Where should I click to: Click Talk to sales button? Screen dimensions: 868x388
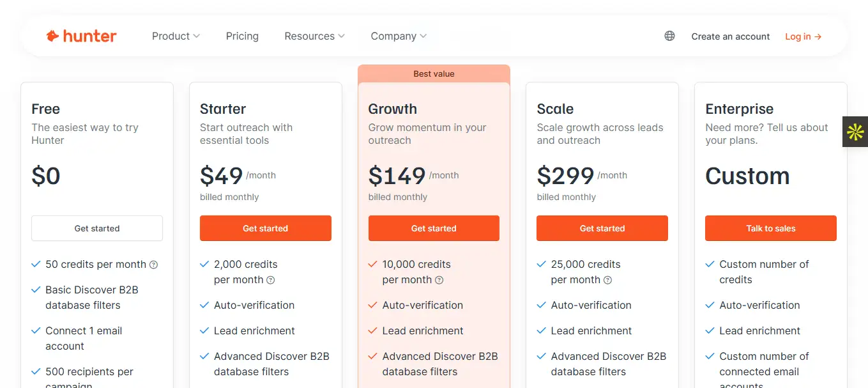tap(771, 228)
